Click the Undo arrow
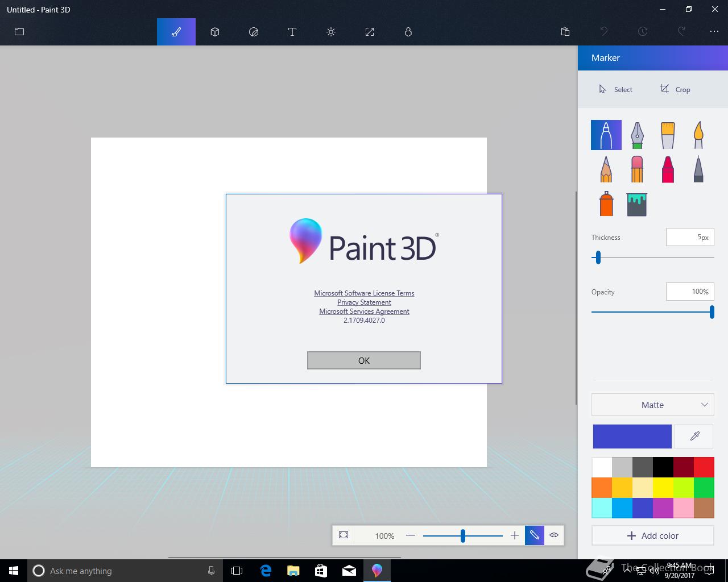Screen dimensions: 728x582 [604, 32]
